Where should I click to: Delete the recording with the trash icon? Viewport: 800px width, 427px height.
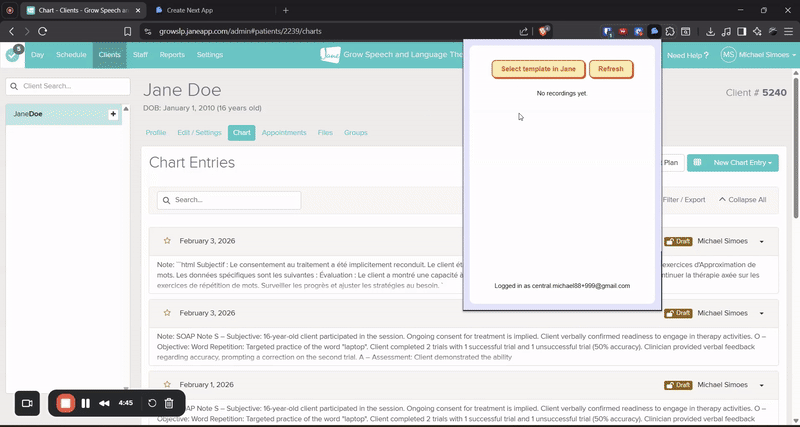point(169,403)
